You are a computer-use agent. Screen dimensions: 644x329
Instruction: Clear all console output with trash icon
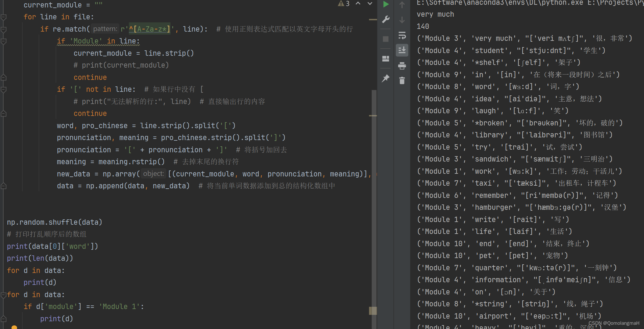tap(402, 80)
